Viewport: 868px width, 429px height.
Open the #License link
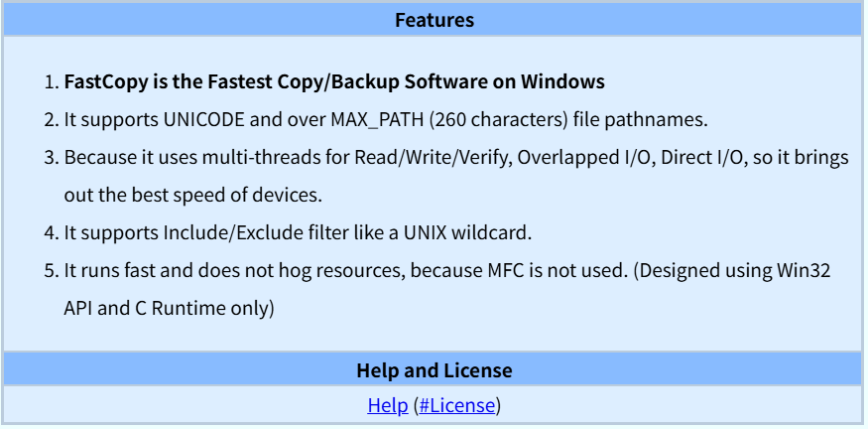click(x=456, y=406)
